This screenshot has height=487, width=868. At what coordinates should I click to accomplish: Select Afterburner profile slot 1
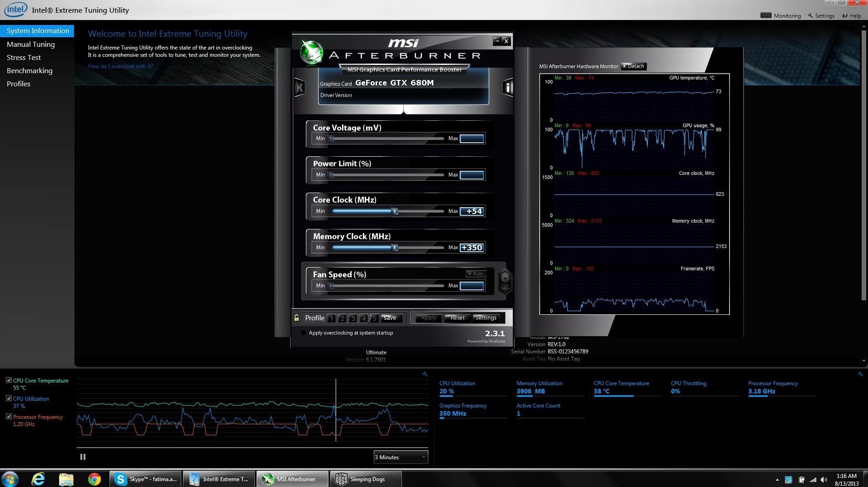coord(332,318)
